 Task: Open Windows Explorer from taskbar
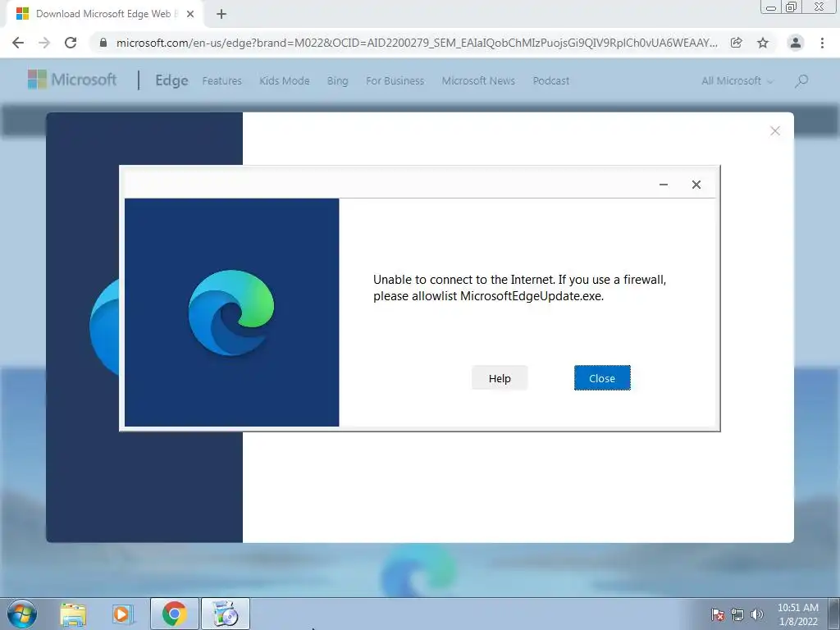click(x=73, y=614)
